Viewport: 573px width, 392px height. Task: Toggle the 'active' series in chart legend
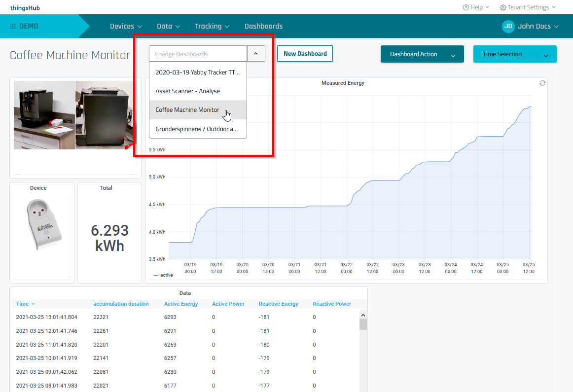click(163, 275)
